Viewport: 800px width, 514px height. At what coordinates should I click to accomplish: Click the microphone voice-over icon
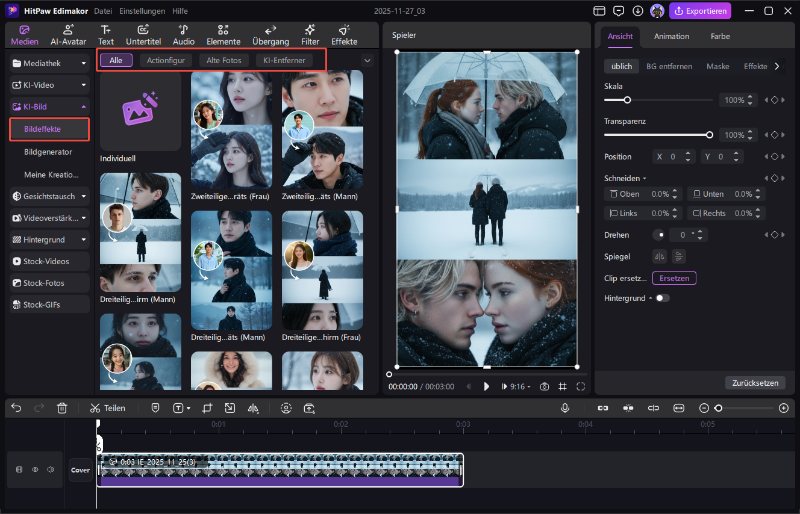565,408
